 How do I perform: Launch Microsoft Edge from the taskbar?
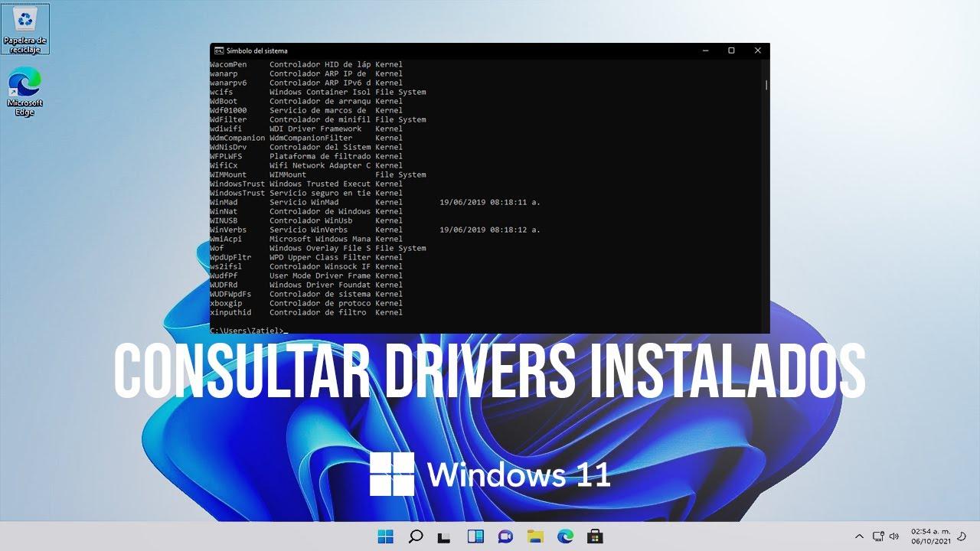pos(564,536)
